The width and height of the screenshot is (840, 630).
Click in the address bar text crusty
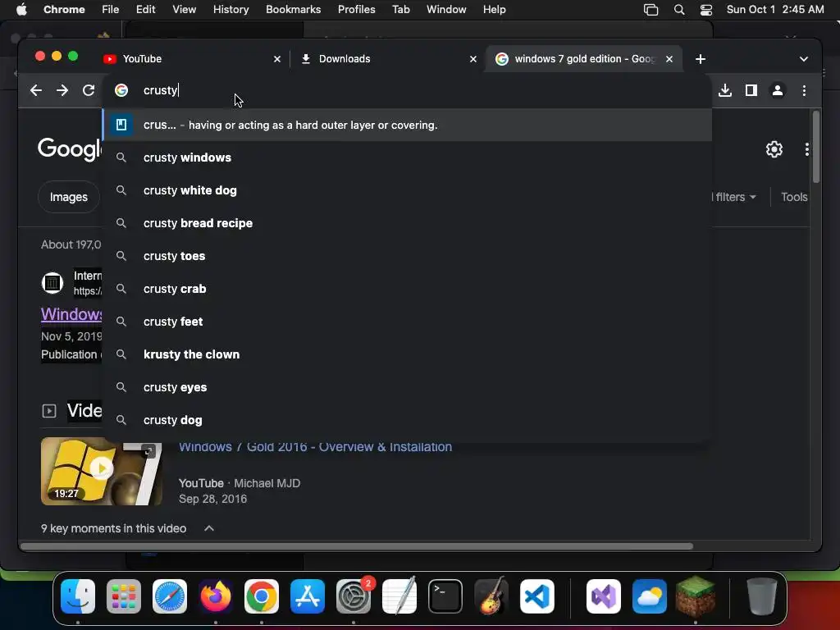point(160,90)
